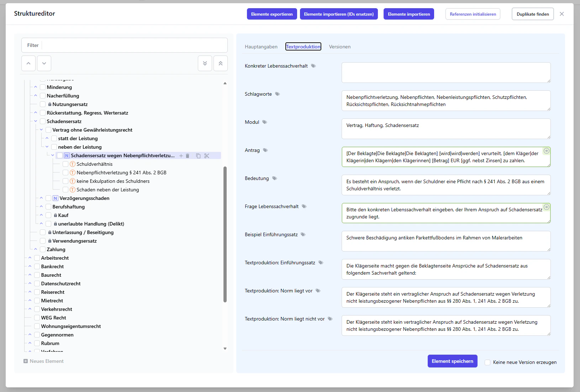Move selection up with the up-arrow button
The height and width of the screenshot is (392, 580).
28,63
